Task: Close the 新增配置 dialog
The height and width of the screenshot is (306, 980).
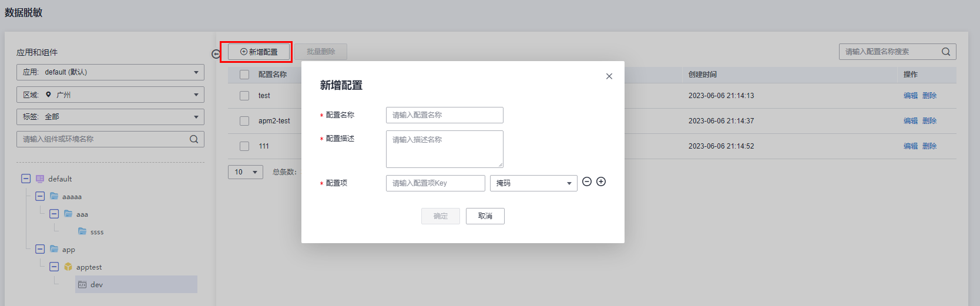Action: (609, 76)
